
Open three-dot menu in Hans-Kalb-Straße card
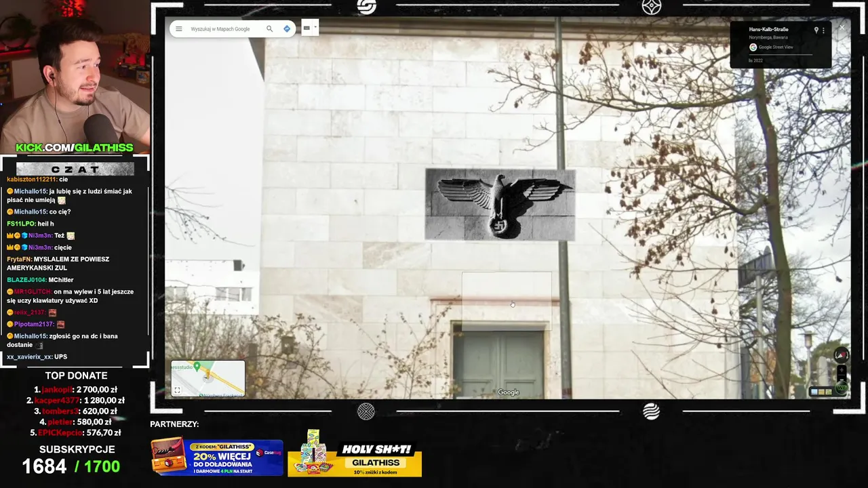(824, 30)
